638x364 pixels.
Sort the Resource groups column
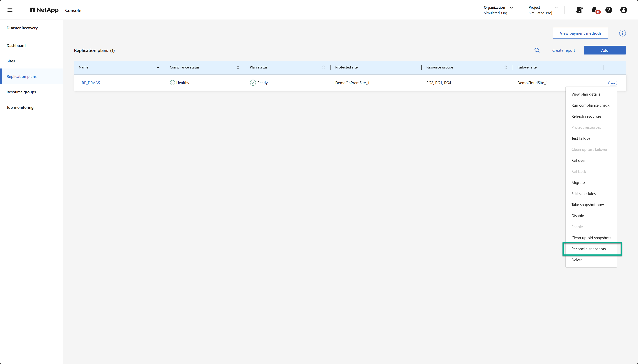click(x=505, y=68)
